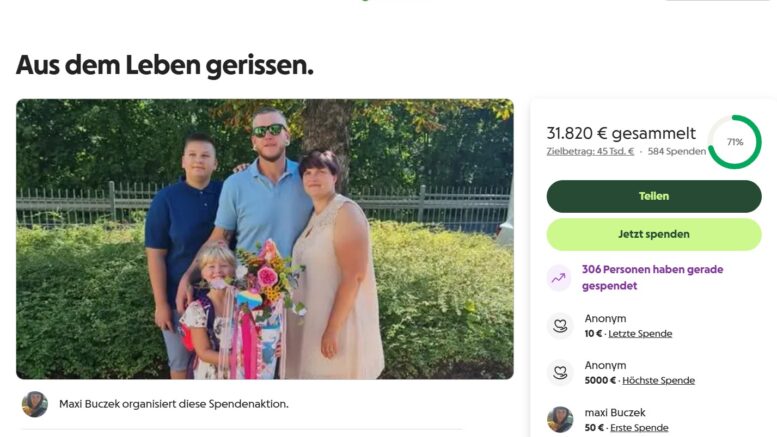
Task: Click the organizer's profile picture below the photo
Action: tap(35, 404)
